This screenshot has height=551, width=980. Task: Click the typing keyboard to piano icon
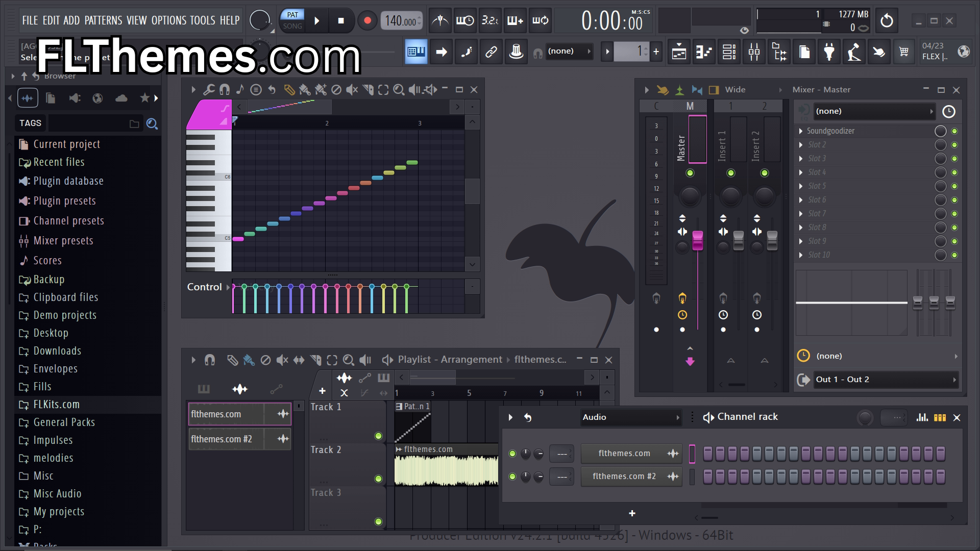coord(416,52)
